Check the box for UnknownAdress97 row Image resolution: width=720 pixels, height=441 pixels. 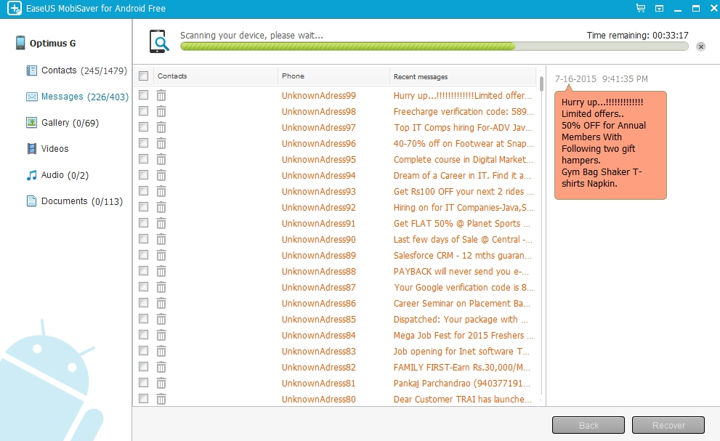coord(144,128)
